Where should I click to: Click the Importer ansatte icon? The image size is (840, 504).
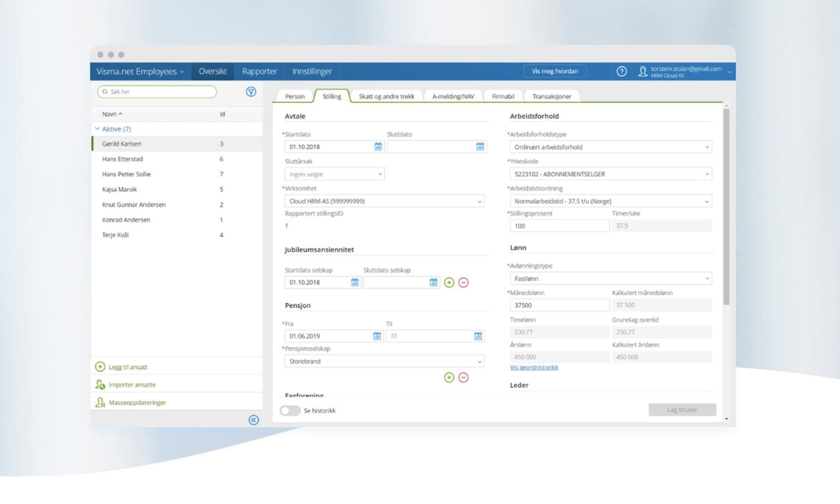tap(100, 385)
